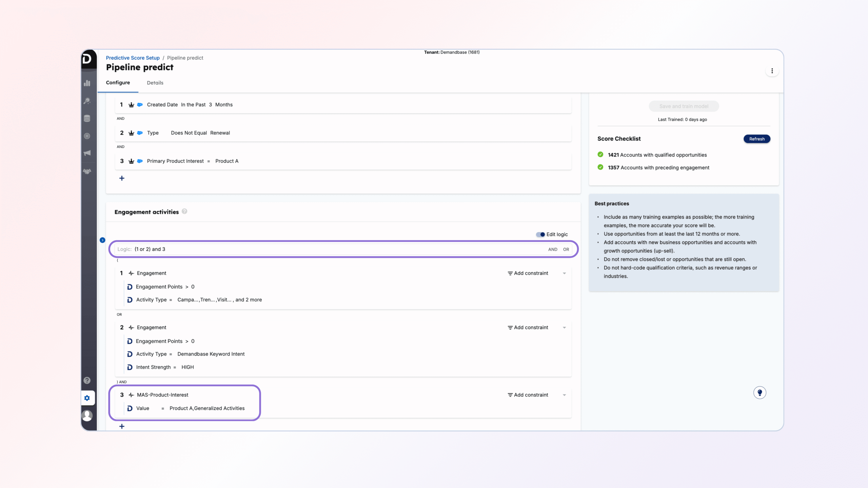The width and height of the screenshot is (868, 488).
Task: Open the megaphone advertising sidebar icon
Action: click(x=87, y=153)
